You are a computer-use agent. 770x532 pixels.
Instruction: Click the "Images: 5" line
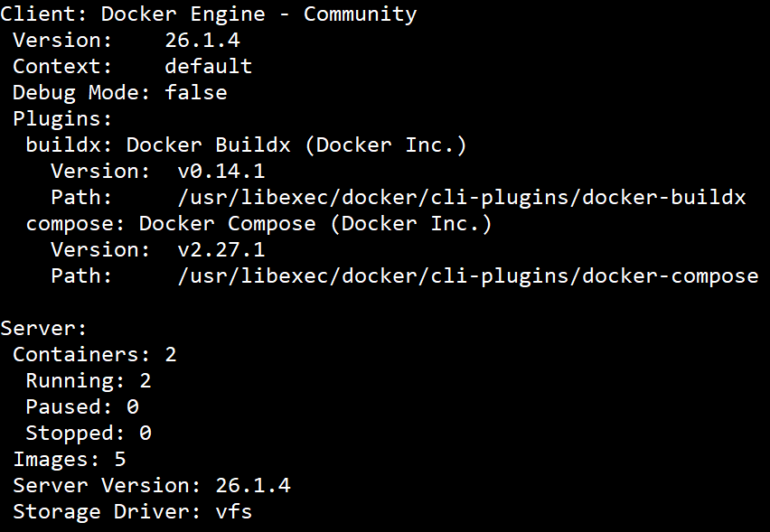coord(69,459)
